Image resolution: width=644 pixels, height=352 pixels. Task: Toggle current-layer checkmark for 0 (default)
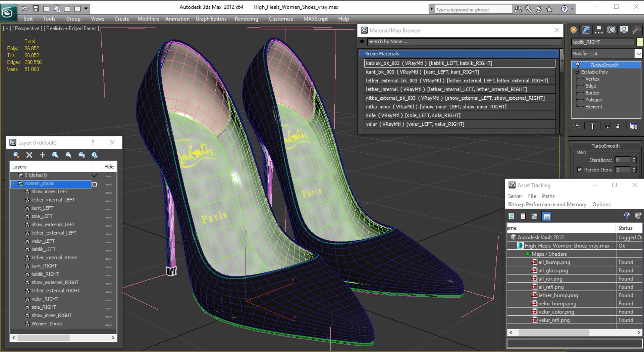[x=95, y=175]
